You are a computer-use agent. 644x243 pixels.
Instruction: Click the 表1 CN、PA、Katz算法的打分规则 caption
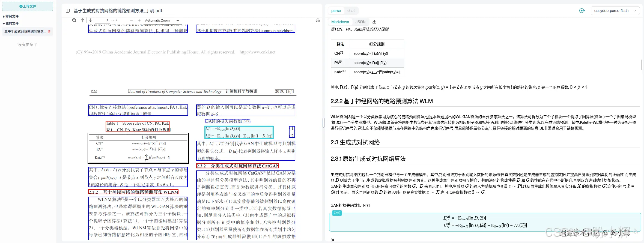pos(360,29)
